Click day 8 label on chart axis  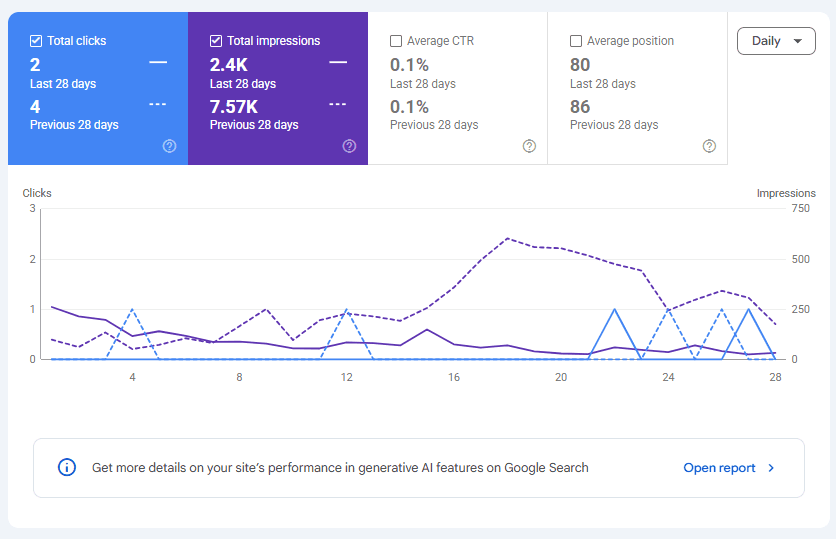(x=239, y=377)
